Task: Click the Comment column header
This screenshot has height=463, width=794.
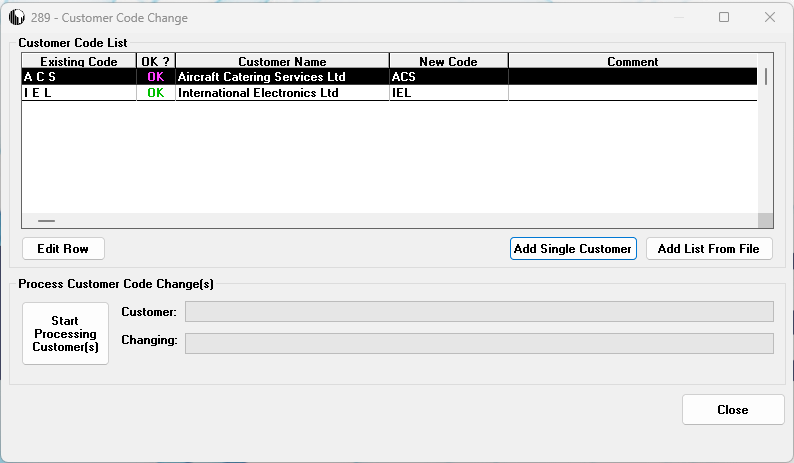Action: point(633,61)
